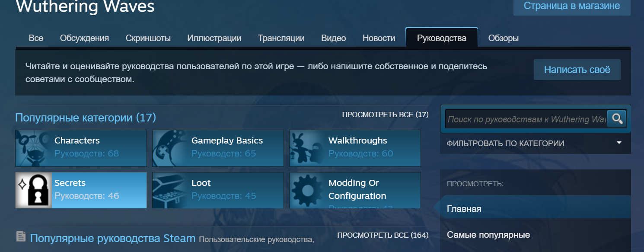Expand the Фильтровать по категории dropdown

536,143
